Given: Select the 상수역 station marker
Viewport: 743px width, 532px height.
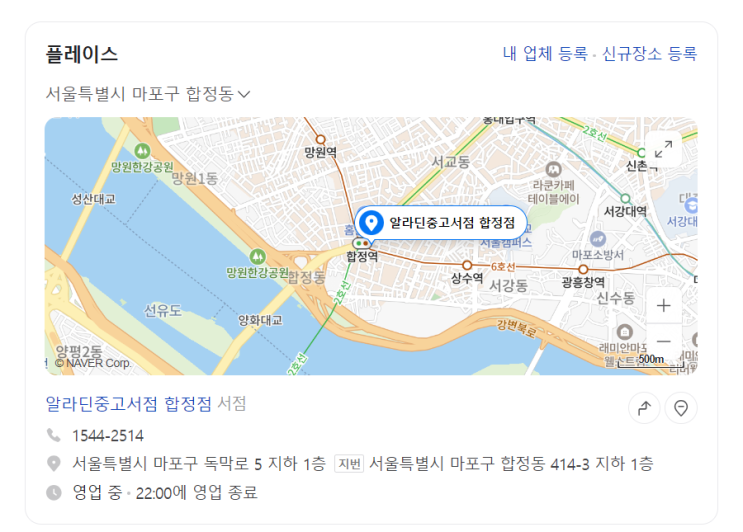Looking at the screenshot, I should (x=467, y=265).
